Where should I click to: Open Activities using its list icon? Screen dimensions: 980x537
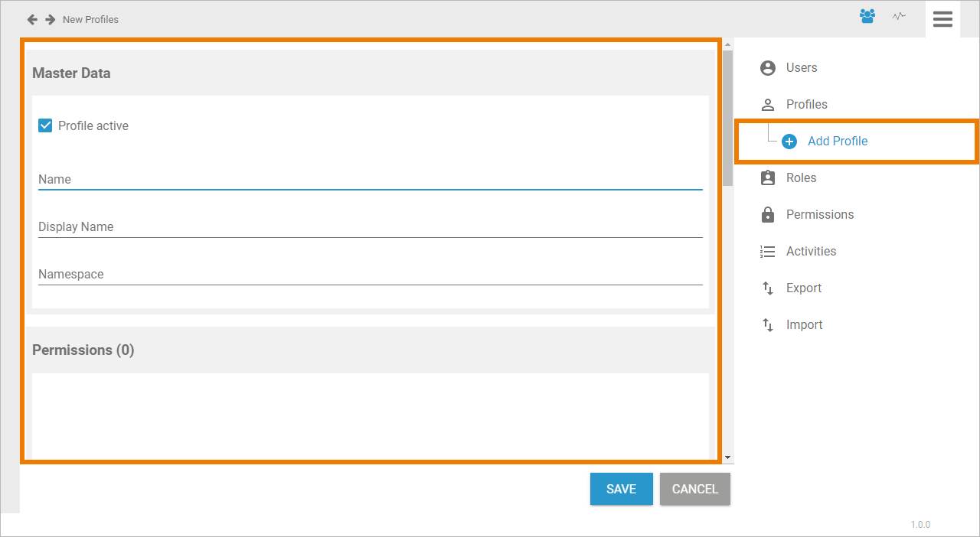pos(767,251)
